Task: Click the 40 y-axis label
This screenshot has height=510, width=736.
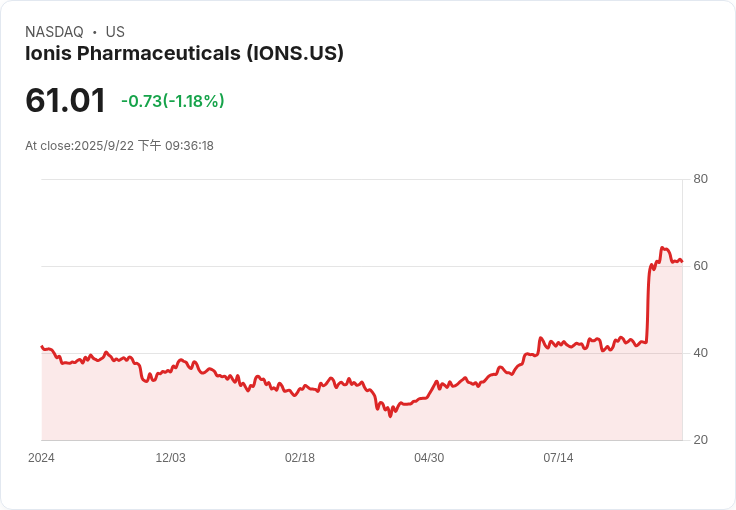Action: (701, 353)
